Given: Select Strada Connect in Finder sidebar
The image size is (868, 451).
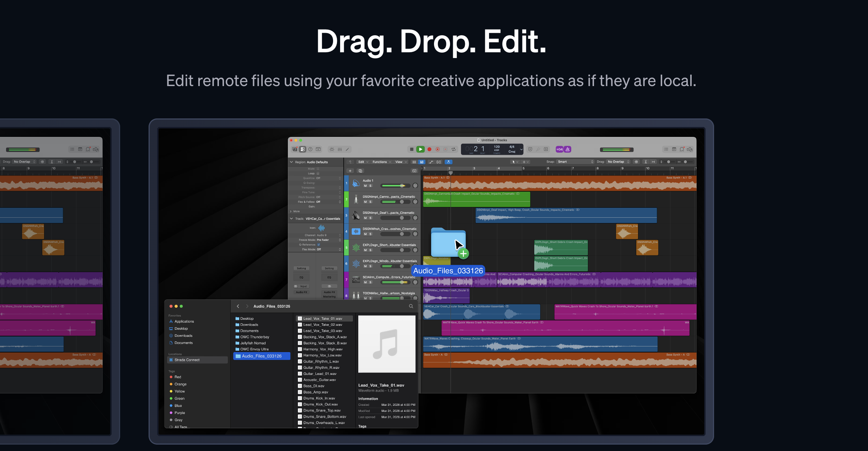Looking at the screenshot, I should pyautogui.click(x=197, y=360).
